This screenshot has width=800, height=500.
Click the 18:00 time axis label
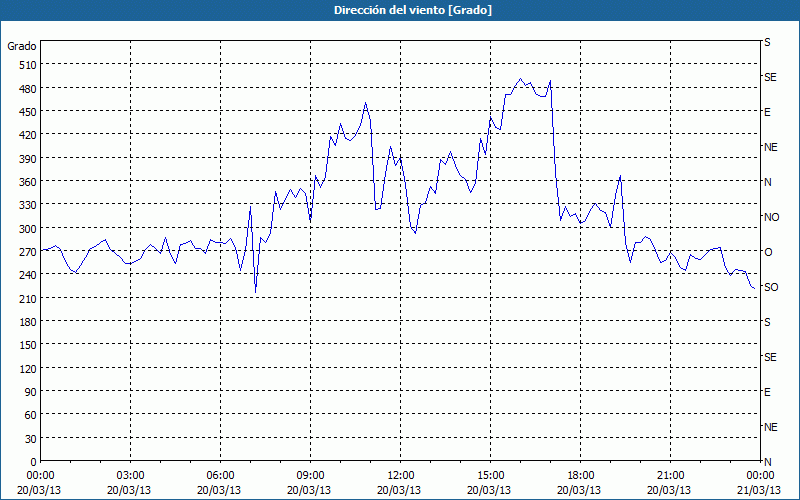click(580, 476)
